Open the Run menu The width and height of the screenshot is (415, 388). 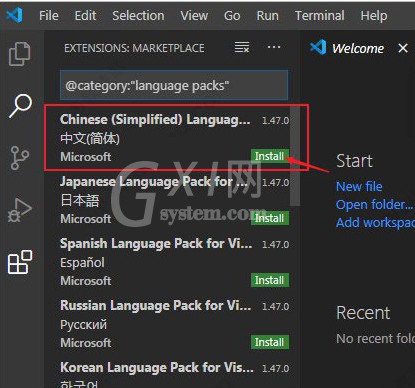click(267, 15)
